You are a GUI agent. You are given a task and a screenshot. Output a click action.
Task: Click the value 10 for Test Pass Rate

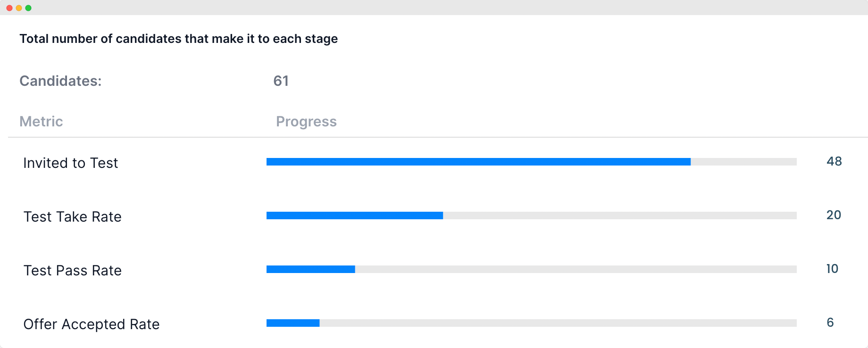click(x=832, y=269)
